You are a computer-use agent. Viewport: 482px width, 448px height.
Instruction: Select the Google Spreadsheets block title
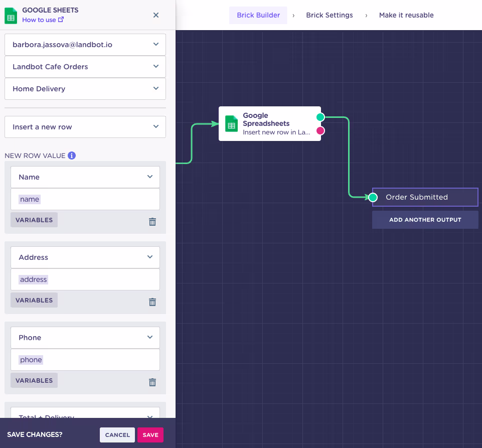tap(266, 119)
